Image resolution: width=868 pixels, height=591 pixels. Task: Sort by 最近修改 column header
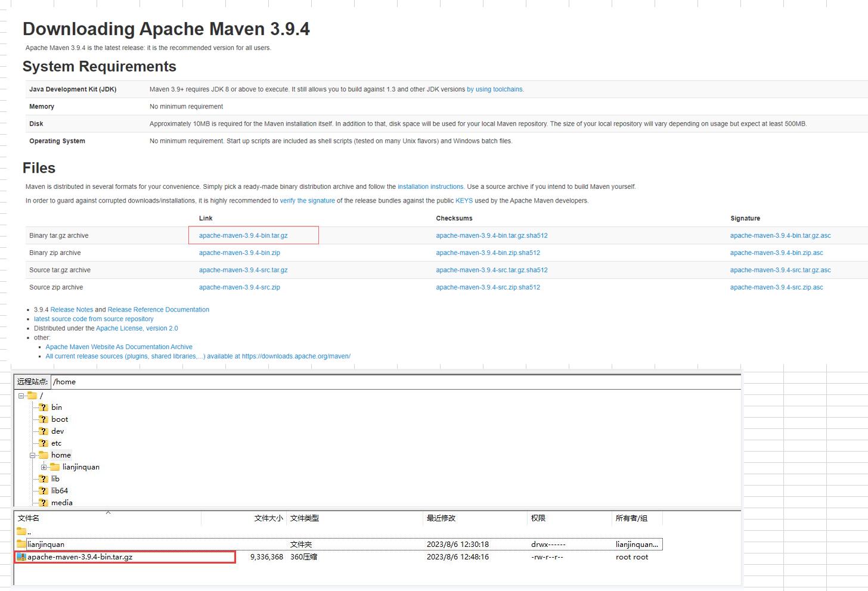pos(441,518)
